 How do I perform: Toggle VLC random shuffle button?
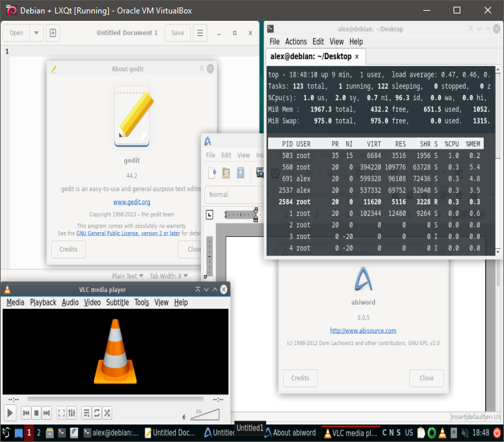tap(107, 412)
